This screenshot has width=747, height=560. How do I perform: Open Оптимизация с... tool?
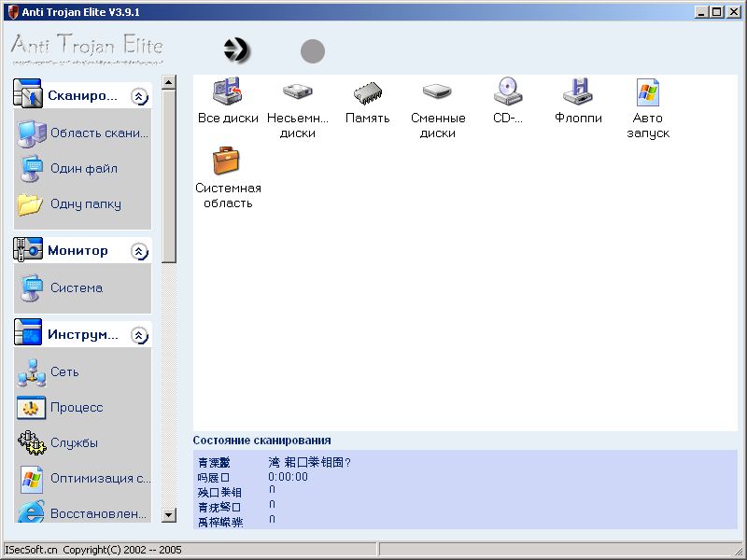pyautogui.click(x=85, y=478)
